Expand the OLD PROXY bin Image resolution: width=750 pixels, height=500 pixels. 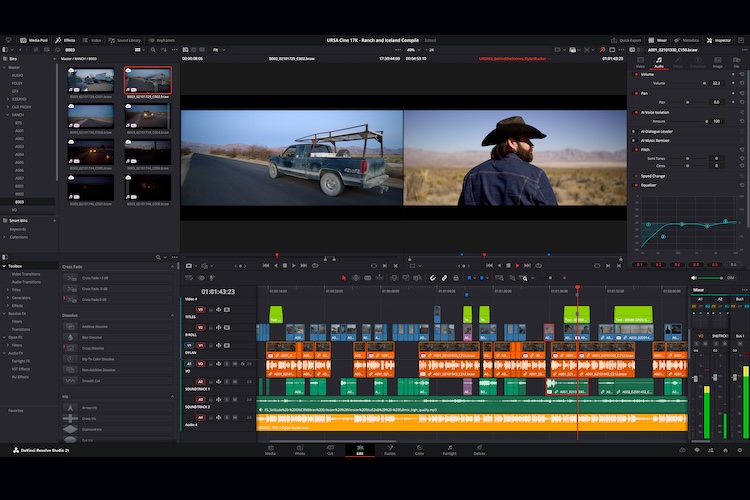8,107
